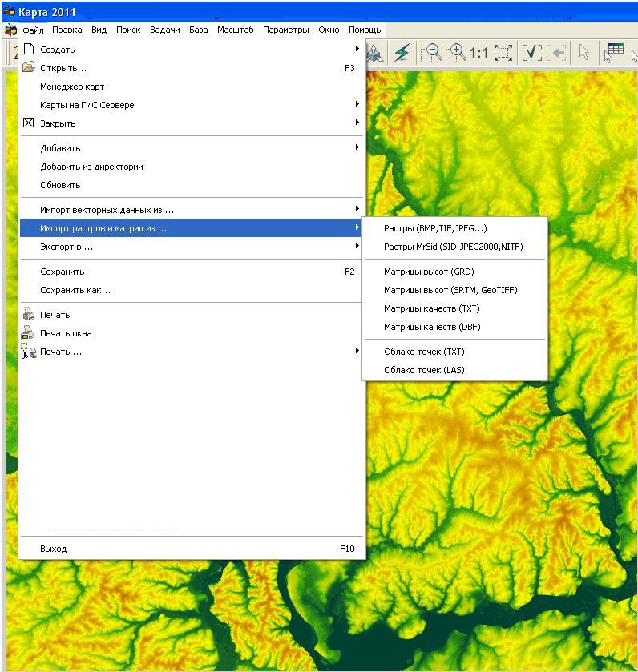This screenshot has width=638, height=672.
Task: Set map scale with 1:1 icon
Action: [478, 53]
